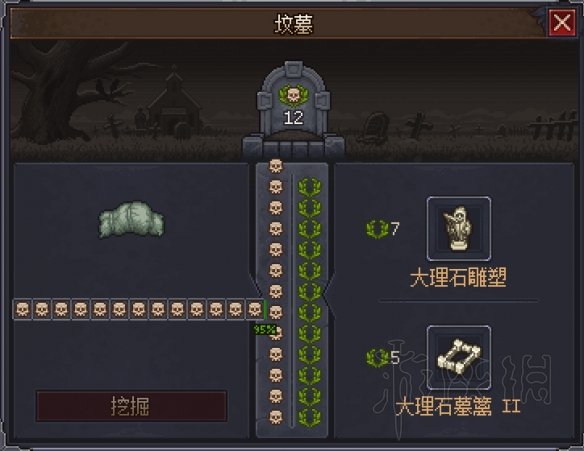Click the last skull in the horizontal row

255,309
